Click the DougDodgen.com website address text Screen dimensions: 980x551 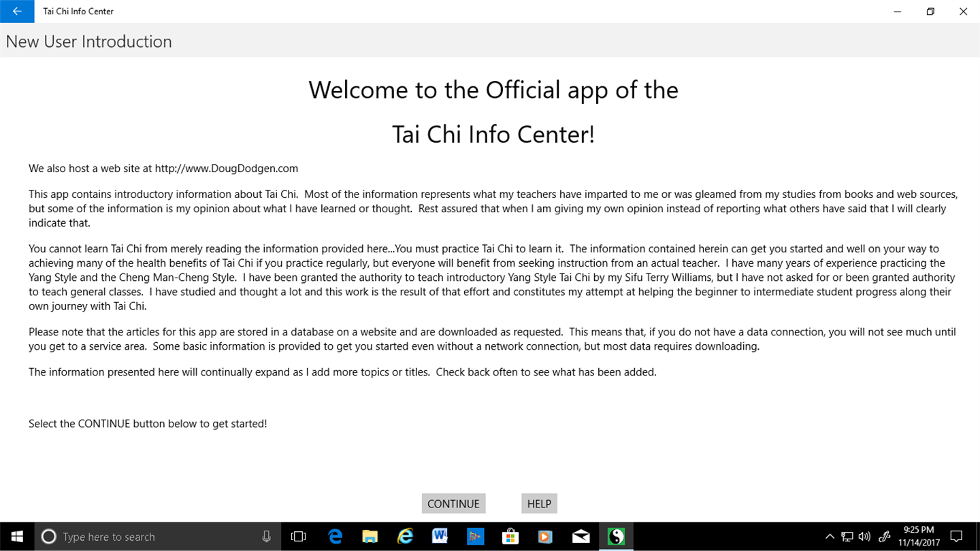[227, 168]
